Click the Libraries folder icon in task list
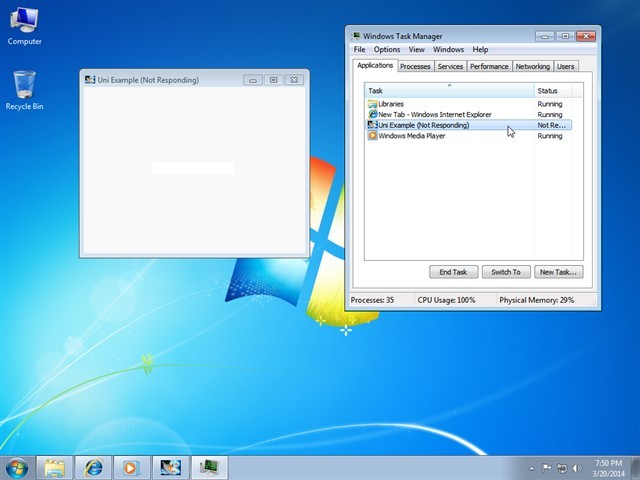 (372, 104)
